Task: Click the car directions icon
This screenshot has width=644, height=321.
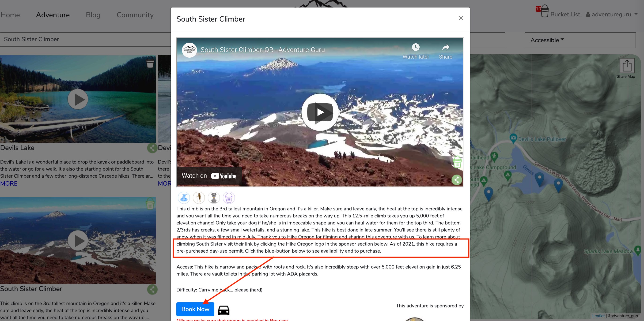Action: coord(224,310)
